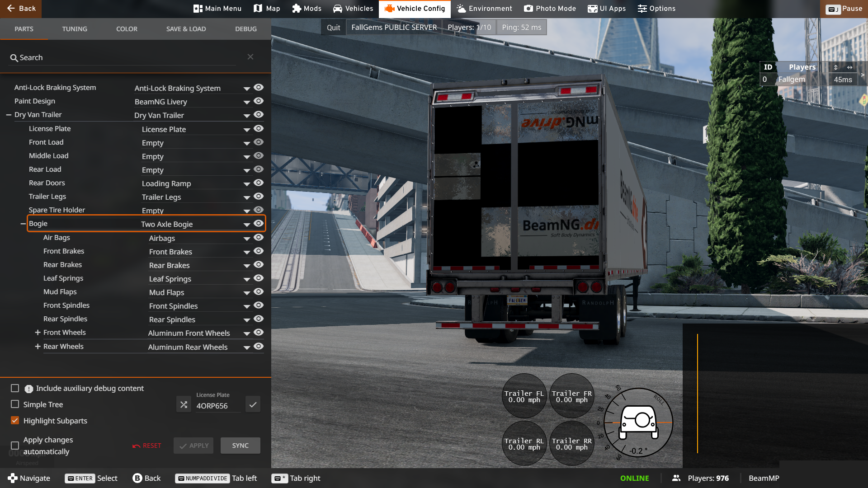This screenshot has height=488, width=868.
Task: Click the Navigate d-pad icon
Action: coord(13,478)
